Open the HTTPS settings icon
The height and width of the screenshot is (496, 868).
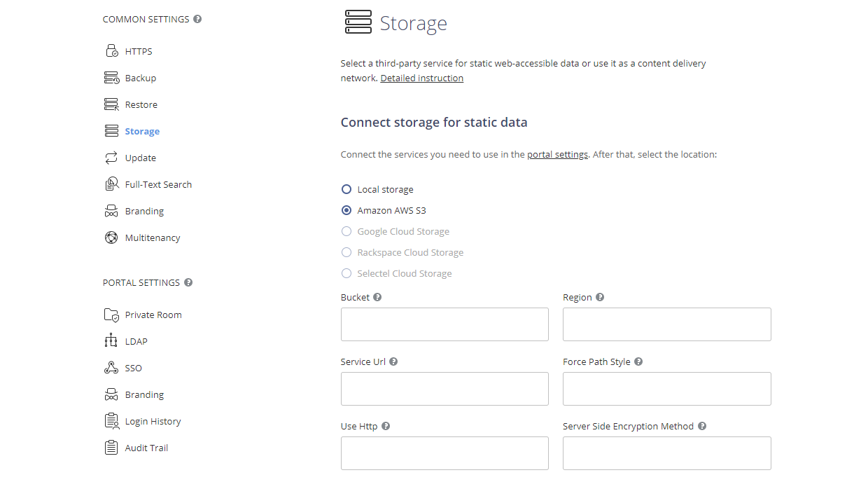(111, 50)
